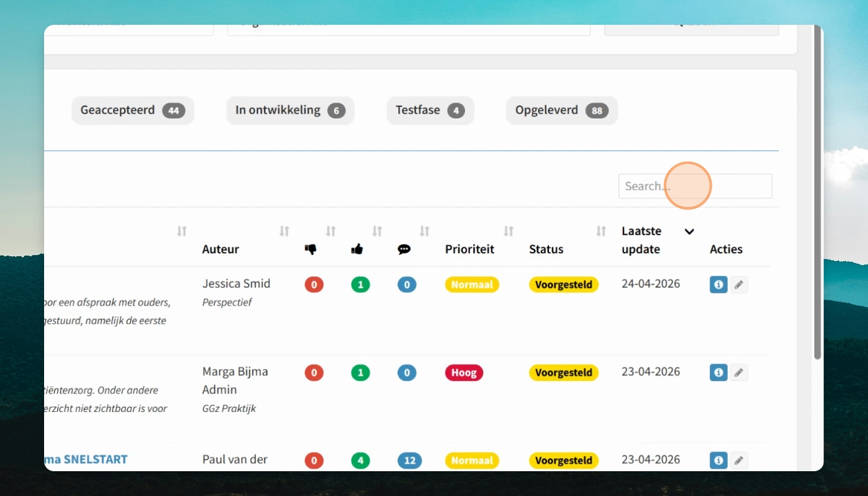Click dislike count 0 in Marga Bijma row

coord(314,373)
